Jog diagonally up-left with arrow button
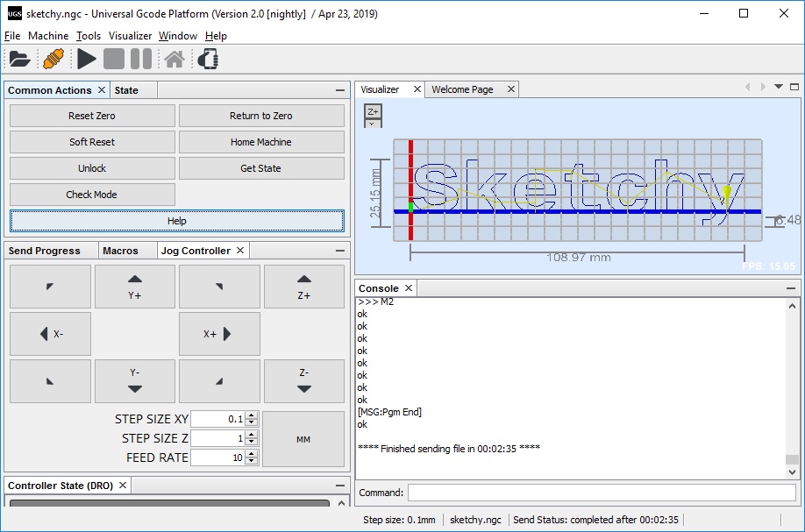805x532 pixels. click(x=50, y=287)
